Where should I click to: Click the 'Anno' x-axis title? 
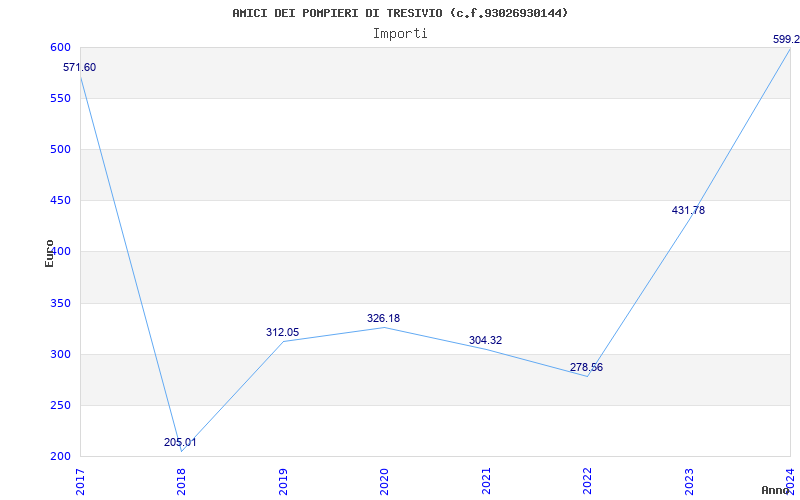[x=775, y=490]
